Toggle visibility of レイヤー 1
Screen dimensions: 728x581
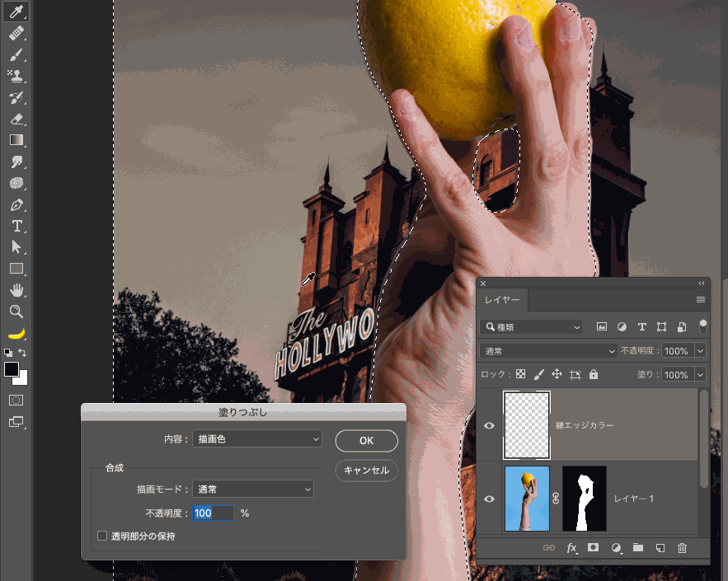tap(490, 499)
